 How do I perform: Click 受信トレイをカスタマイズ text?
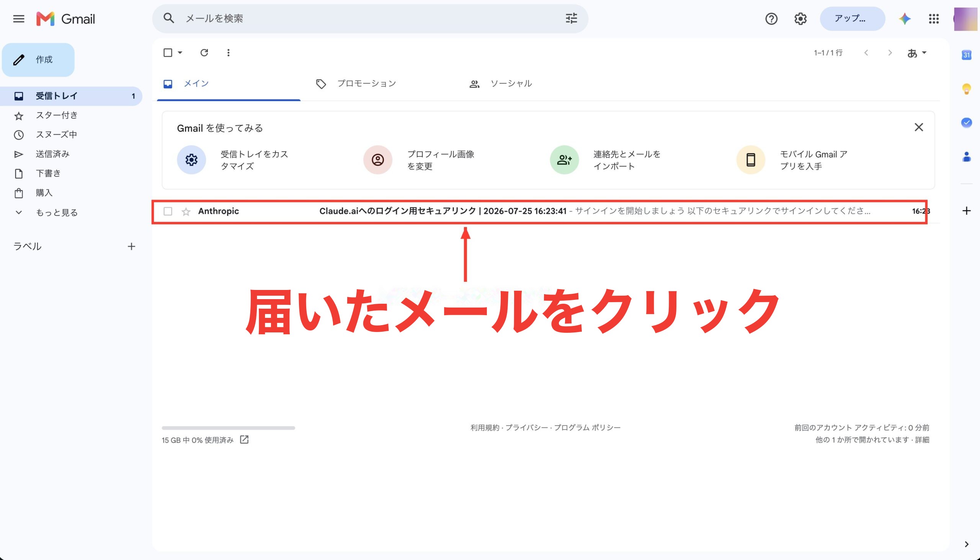[254, 160]
